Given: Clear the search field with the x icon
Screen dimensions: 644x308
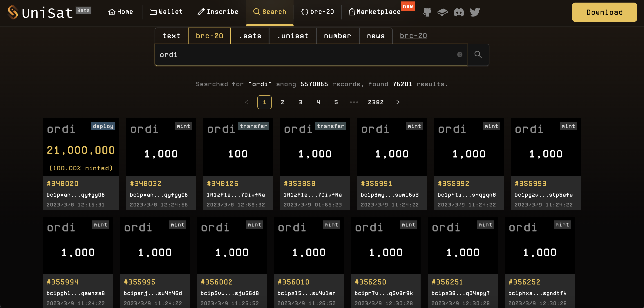Looking at the screenshot, I should pyautogui.click(x=460, y=55).
